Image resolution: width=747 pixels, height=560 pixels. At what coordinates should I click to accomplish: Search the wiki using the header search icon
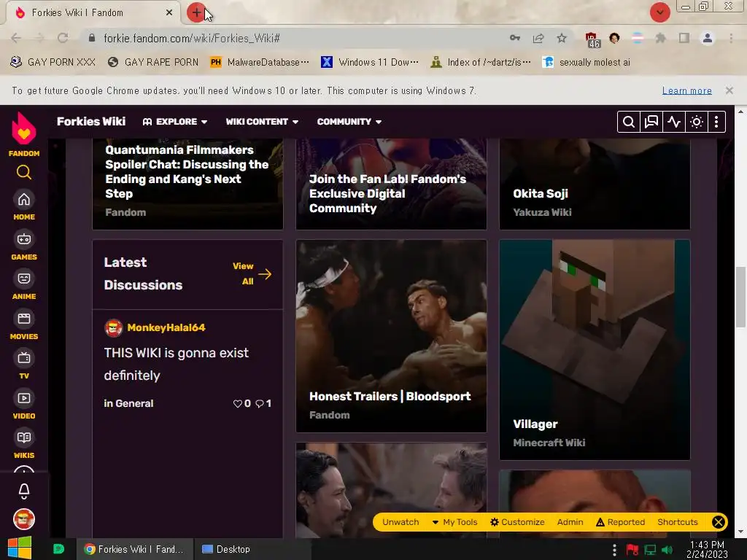point(628,122)
